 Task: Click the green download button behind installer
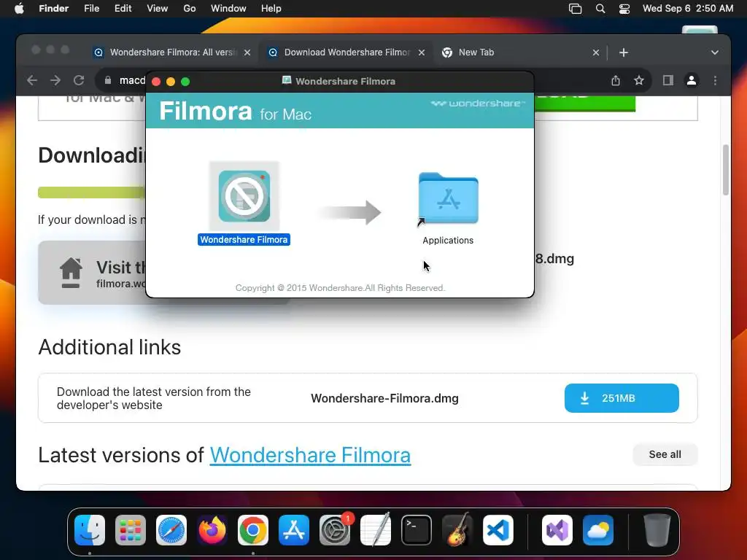point(584,103)
